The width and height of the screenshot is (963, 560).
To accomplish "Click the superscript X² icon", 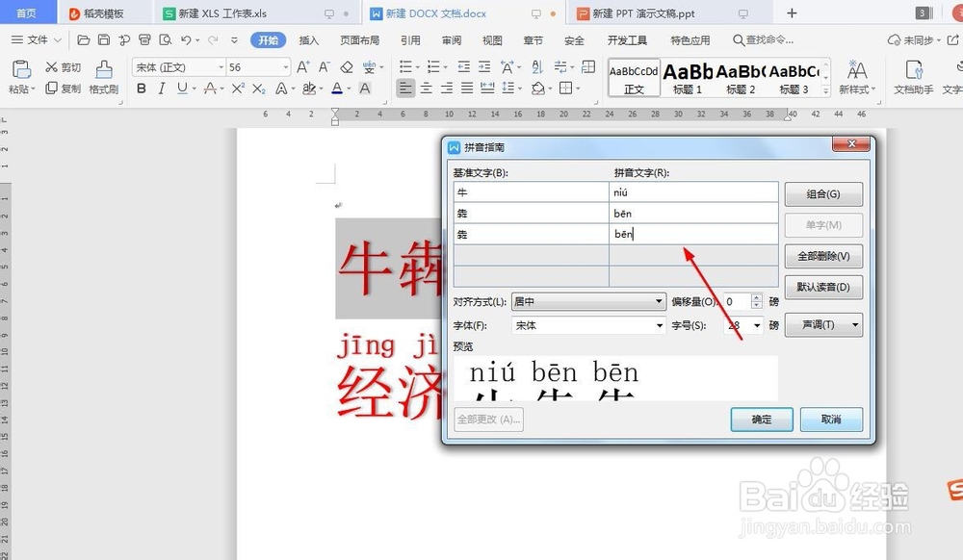I will (240, 89).
